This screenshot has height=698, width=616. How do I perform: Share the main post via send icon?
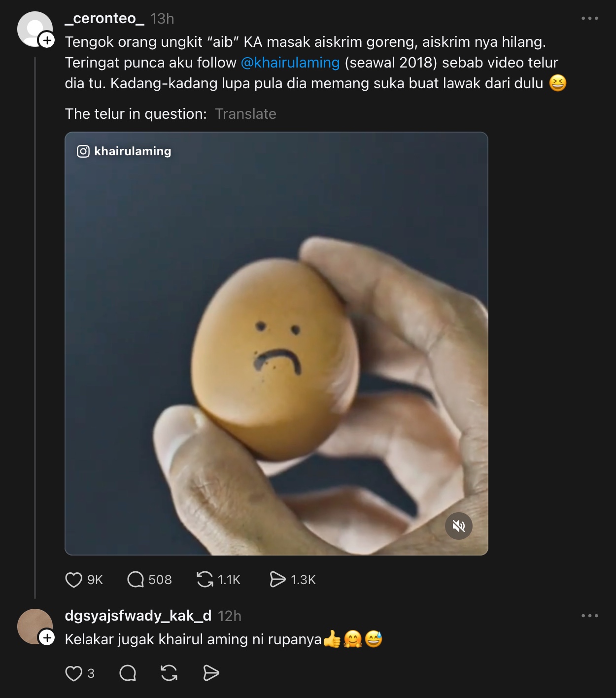pyautogui.click(x=277, y=580)
